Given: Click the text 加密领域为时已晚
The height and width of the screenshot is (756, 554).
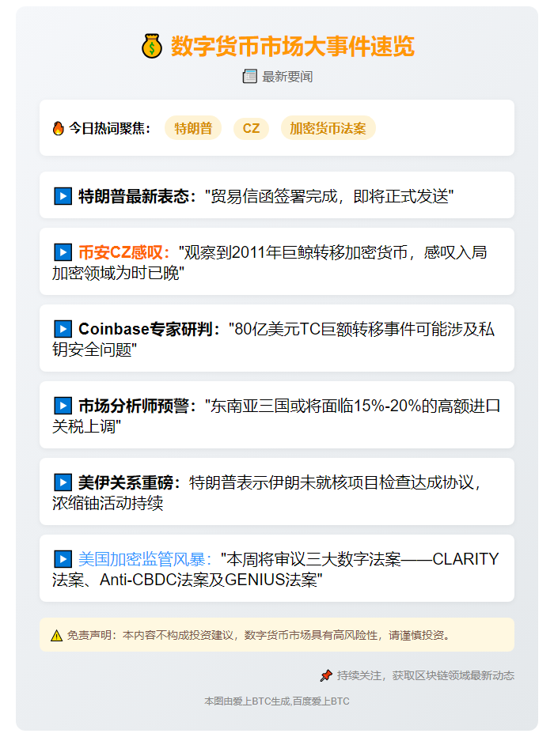Looking at the screenshot, I should tap(118, 273).
